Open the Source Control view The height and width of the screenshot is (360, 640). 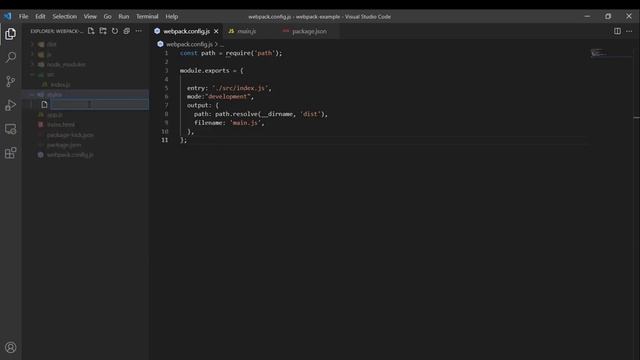point(11,81)
